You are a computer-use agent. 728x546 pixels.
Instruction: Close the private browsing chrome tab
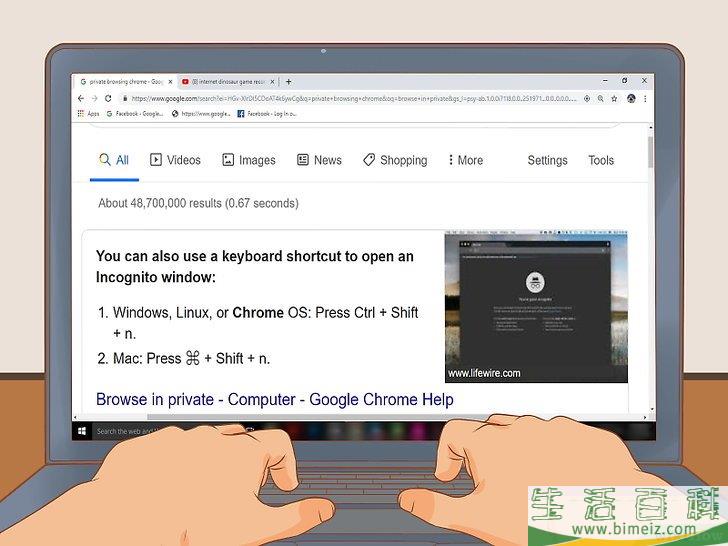(x=170, y=82)
